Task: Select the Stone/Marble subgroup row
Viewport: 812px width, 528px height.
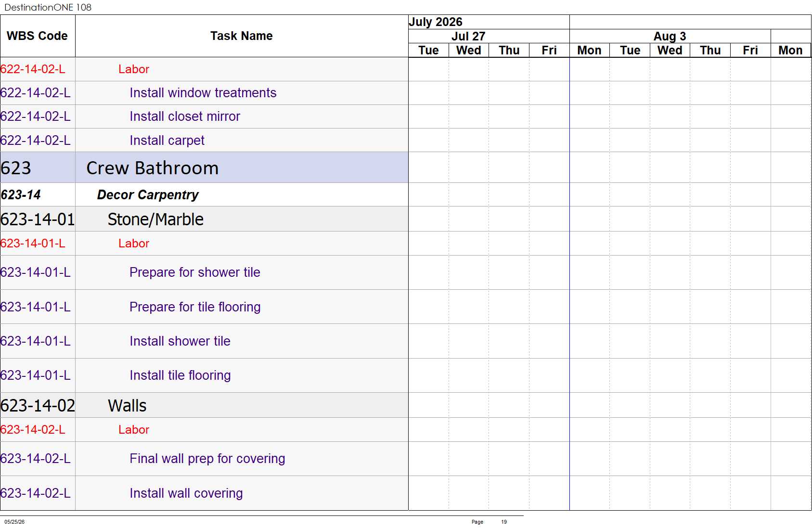Action: pos(204,219)
